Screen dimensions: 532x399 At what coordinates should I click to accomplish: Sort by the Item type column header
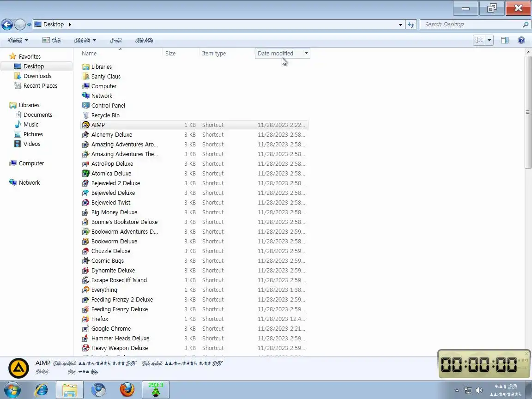227,53
